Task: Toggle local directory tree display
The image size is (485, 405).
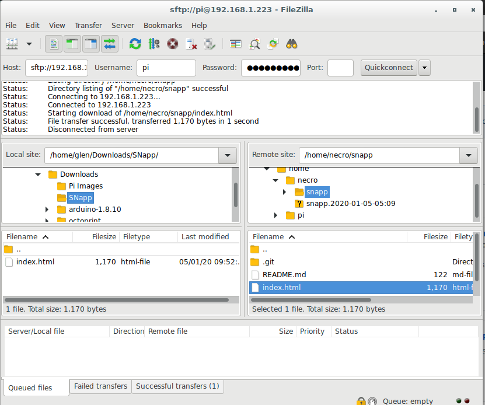Action: point(72,44)
